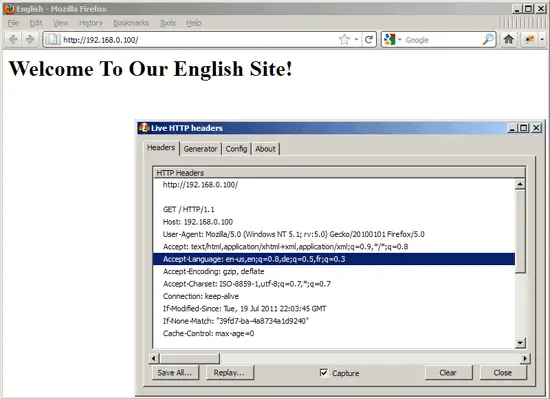Click Firefox back arrow button

tap(13, 39)
